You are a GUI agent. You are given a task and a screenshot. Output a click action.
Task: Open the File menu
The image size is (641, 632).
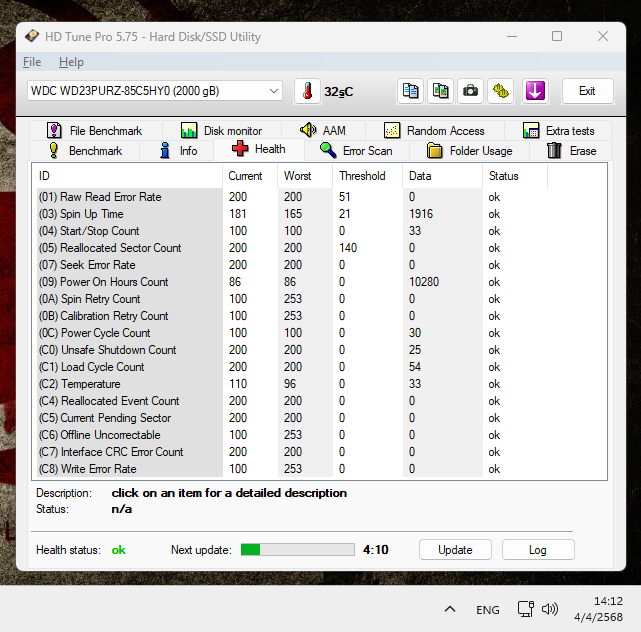32,62
